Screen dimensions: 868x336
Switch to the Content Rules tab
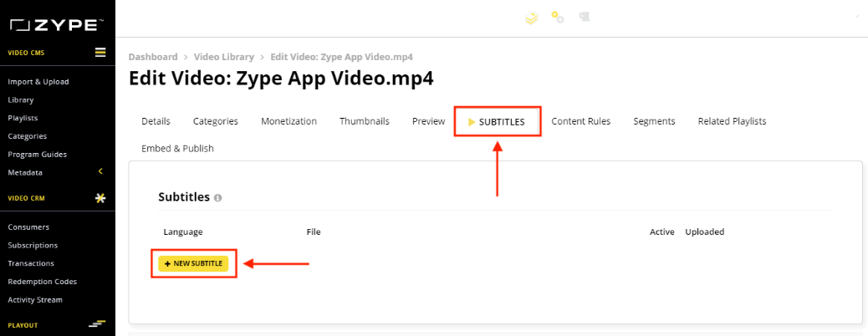click(x=580, y=121)
